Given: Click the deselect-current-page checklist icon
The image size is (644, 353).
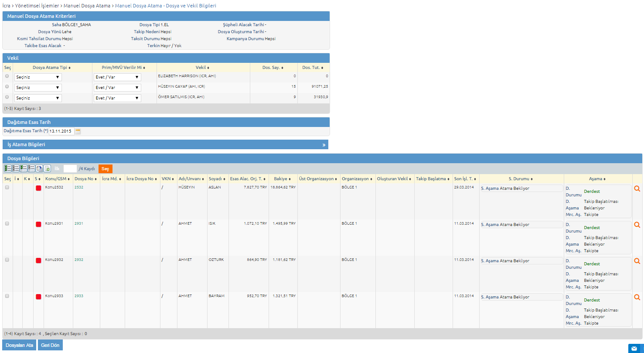Looking at the screenshot, I should [31, 168].
